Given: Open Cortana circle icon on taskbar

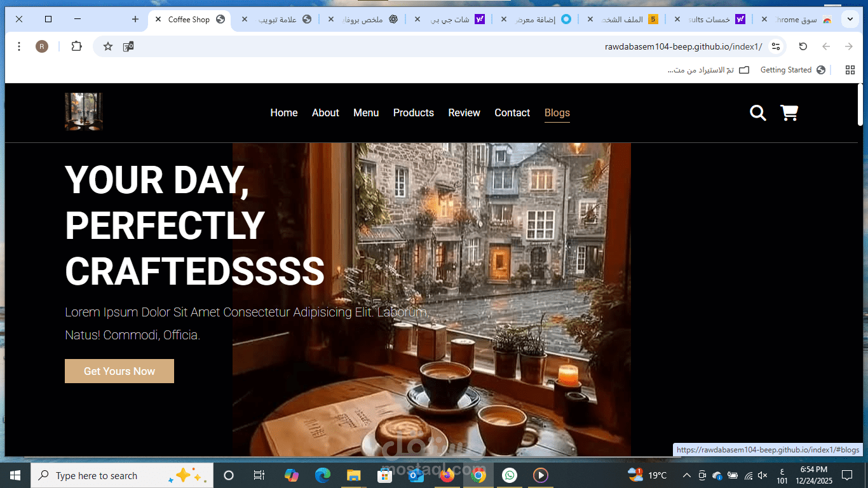Looking at the screenshot, I should click(x=229, y=475).
